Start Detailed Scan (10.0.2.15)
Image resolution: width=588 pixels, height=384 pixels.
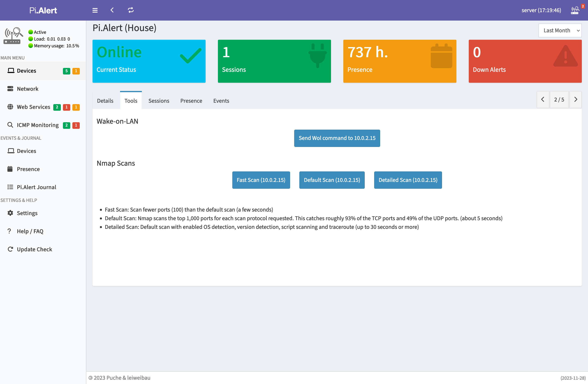408,180
